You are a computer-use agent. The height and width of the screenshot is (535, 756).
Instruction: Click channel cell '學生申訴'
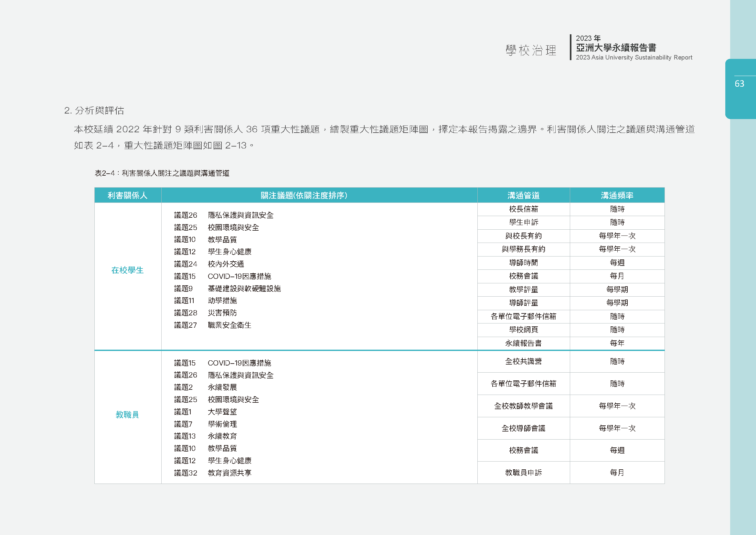point(524,222)
